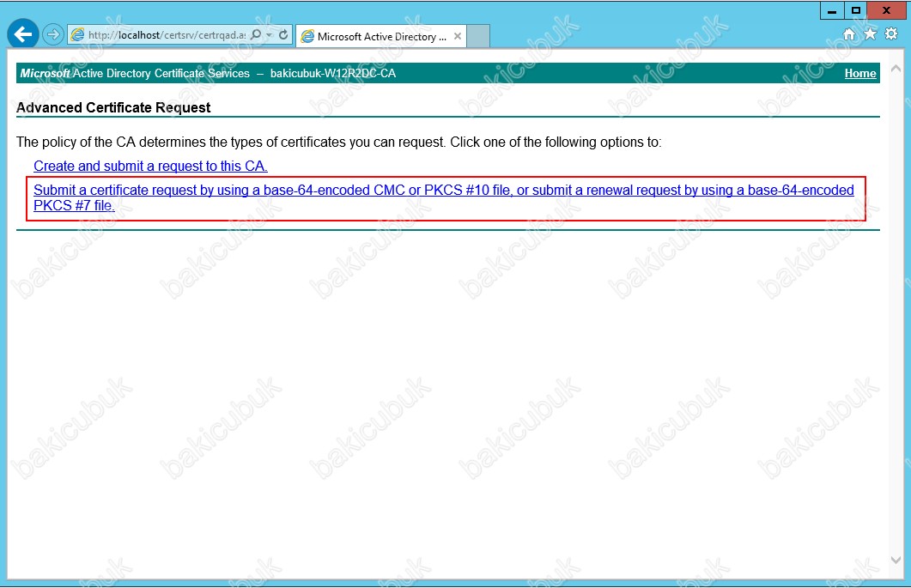Image resolution: width=911 pixels, height=588 pixels.
Task: Click the bakicubuk-W12R2DC-CA banner text
Action: pos(333,73)
